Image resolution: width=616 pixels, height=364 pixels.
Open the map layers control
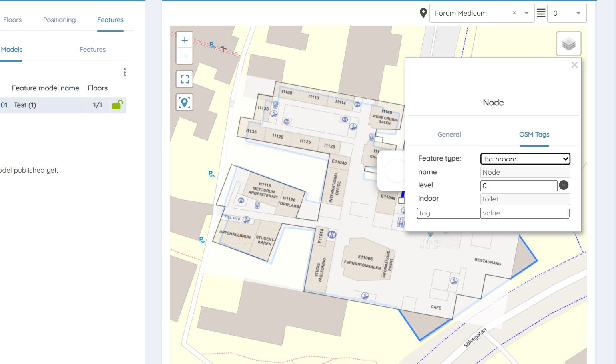tap(569, 44)
